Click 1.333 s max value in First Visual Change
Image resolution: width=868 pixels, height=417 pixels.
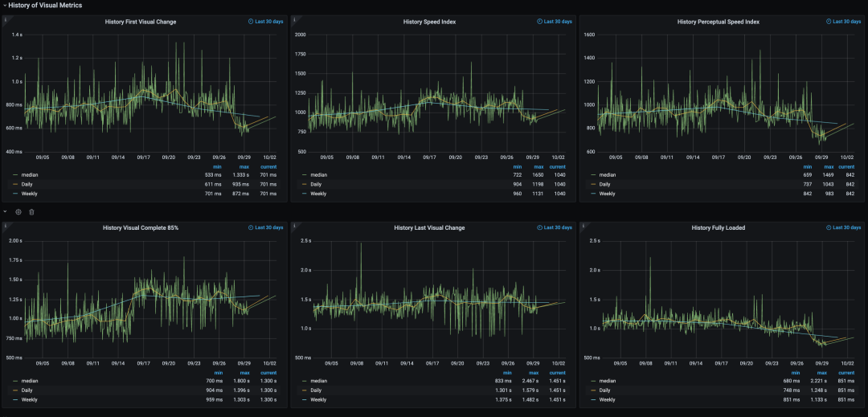[243, 175]
